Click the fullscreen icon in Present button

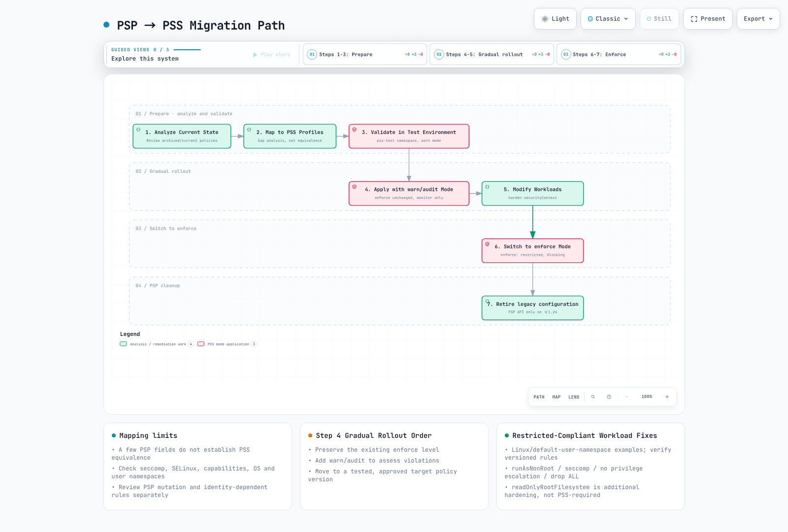(694, 19)
